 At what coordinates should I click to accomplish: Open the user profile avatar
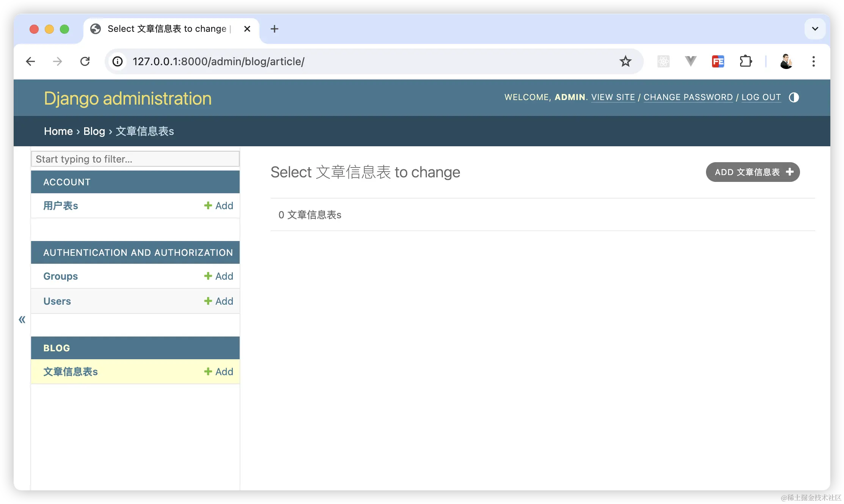(786, 61)
